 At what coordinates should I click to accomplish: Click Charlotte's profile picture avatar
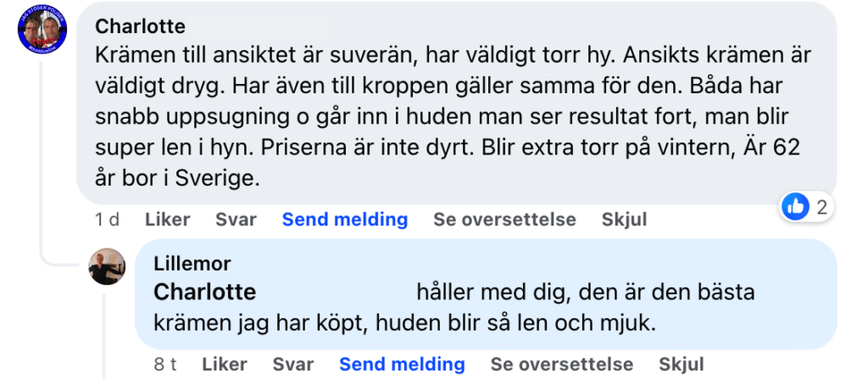click(42, 34)
